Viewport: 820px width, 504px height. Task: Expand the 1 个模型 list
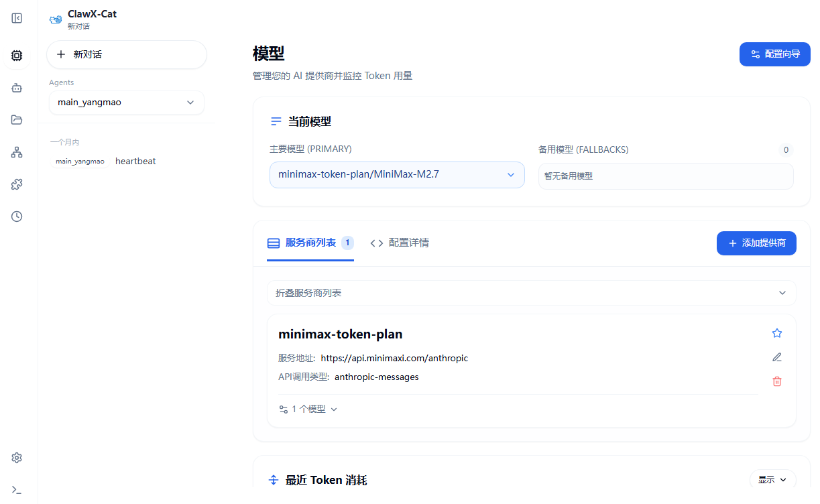[x=308, y=408]
